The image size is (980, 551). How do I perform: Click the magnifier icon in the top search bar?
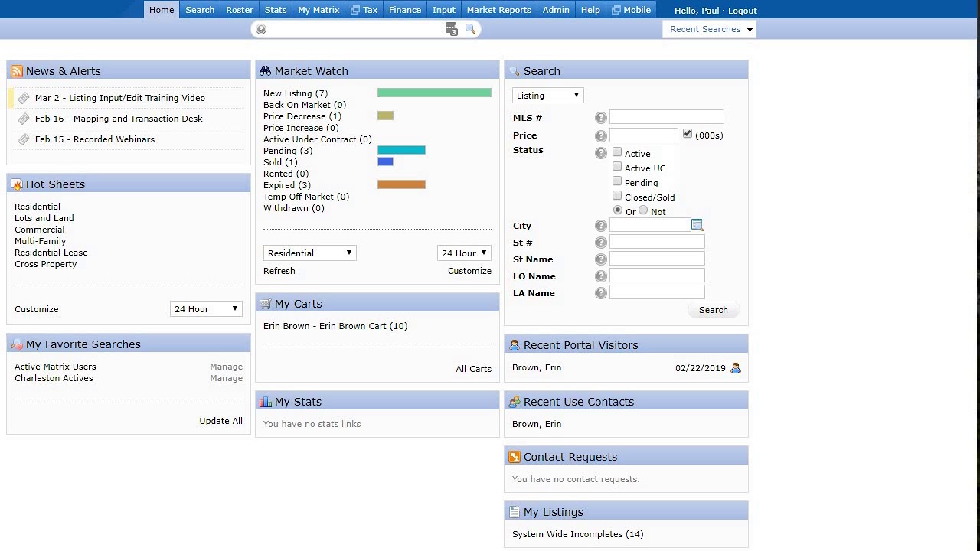(470, 29)
